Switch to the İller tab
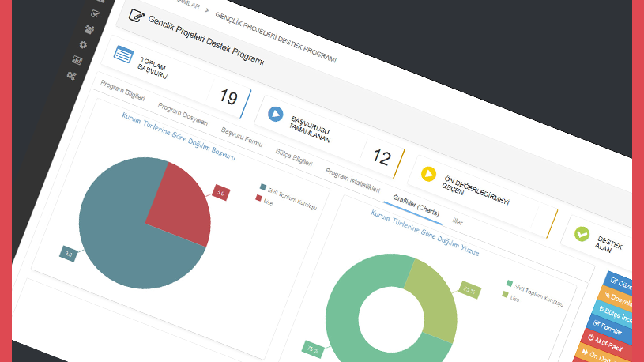 (x=458, y=222)
